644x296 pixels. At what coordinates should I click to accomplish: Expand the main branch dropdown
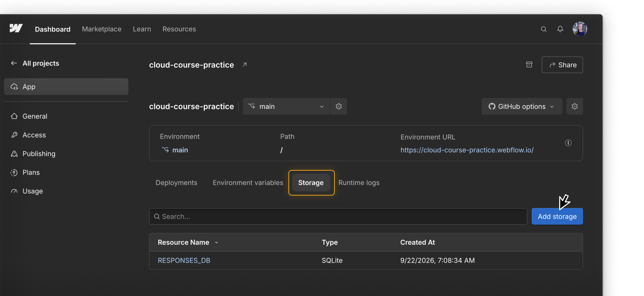(286, 107)
